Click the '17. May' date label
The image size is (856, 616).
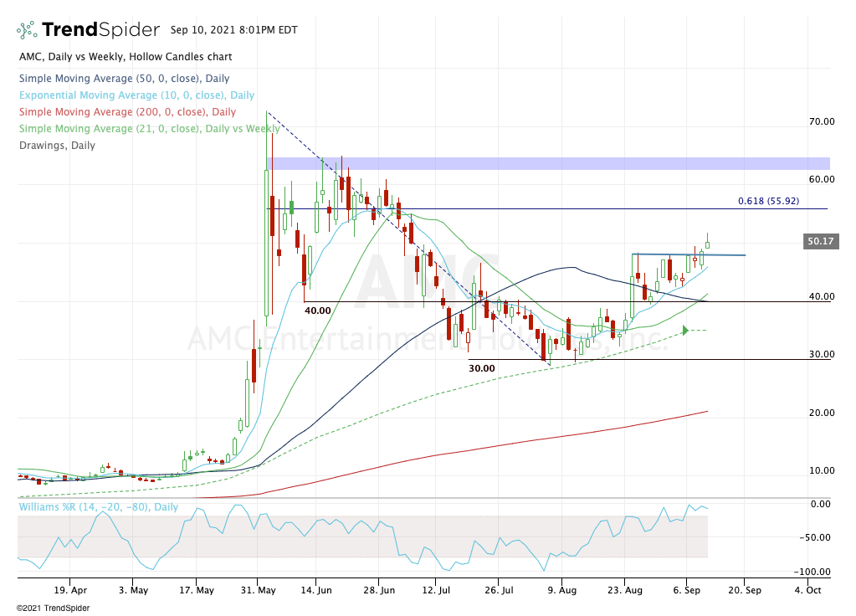coord(197,590)
